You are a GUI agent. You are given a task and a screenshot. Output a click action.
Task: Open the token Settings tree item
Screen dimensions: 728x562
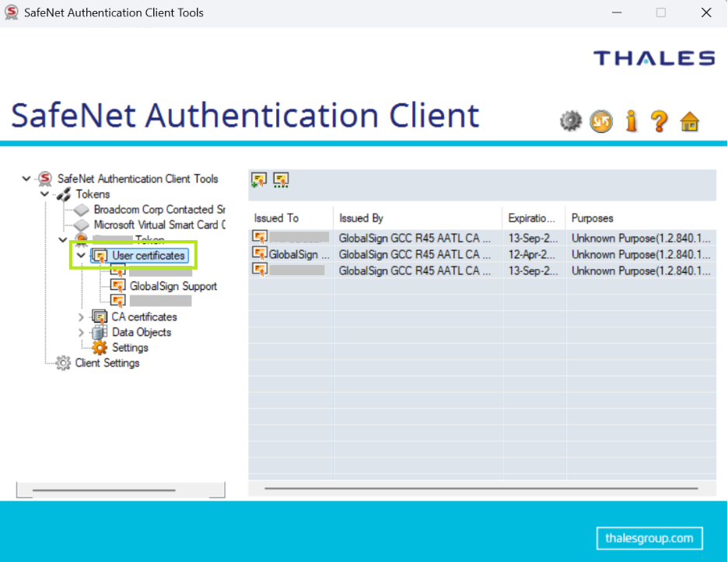click(x=130, y=347)
